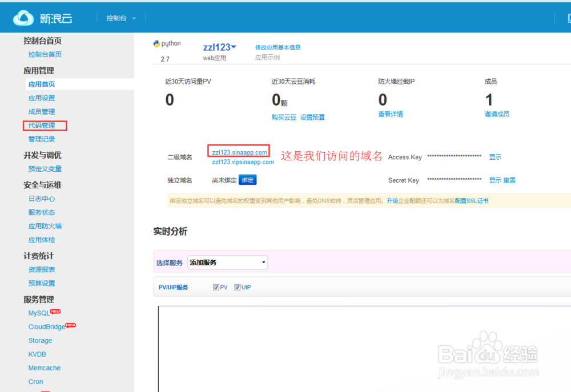Open Cron service in sidebar
Image resolution: width=571 pixels, height=392 pixels.
click(35, 382)
